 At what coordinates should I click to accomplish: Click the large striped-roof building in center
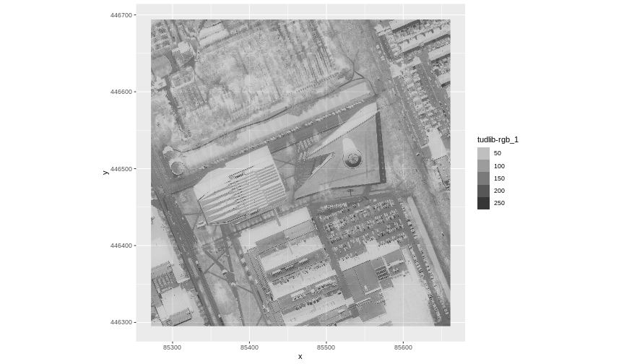[240, 188]
